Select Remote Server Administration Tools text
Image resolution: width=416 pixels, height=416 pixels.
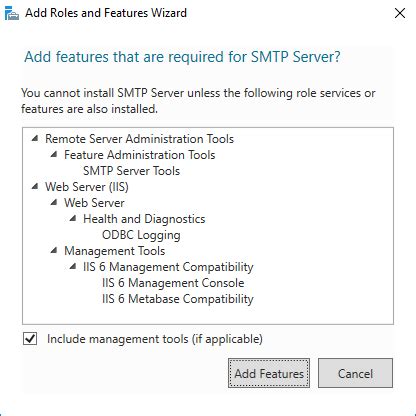click(x=139, y=139)
